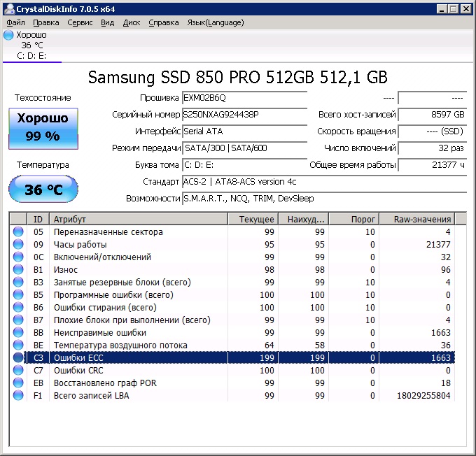Click the status orb for Износ row
This screenshot has width=476, height=456.
coord(18,269)
